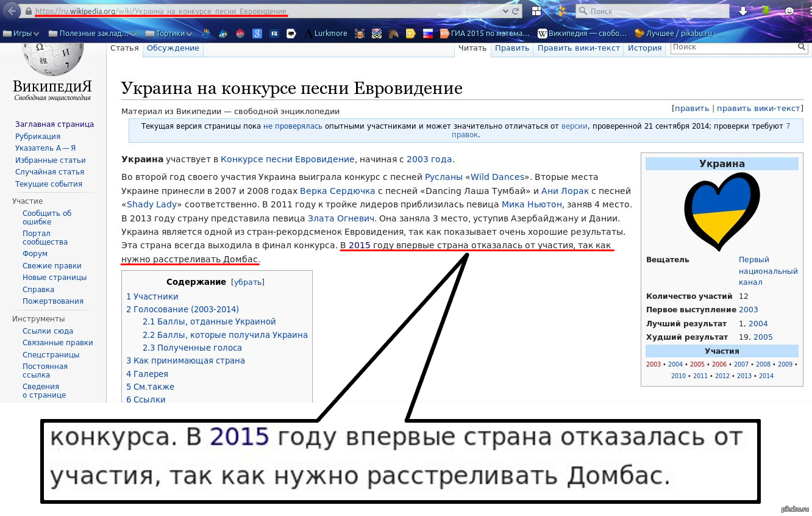Open the tile grid toolbar icon

point(536,11)
